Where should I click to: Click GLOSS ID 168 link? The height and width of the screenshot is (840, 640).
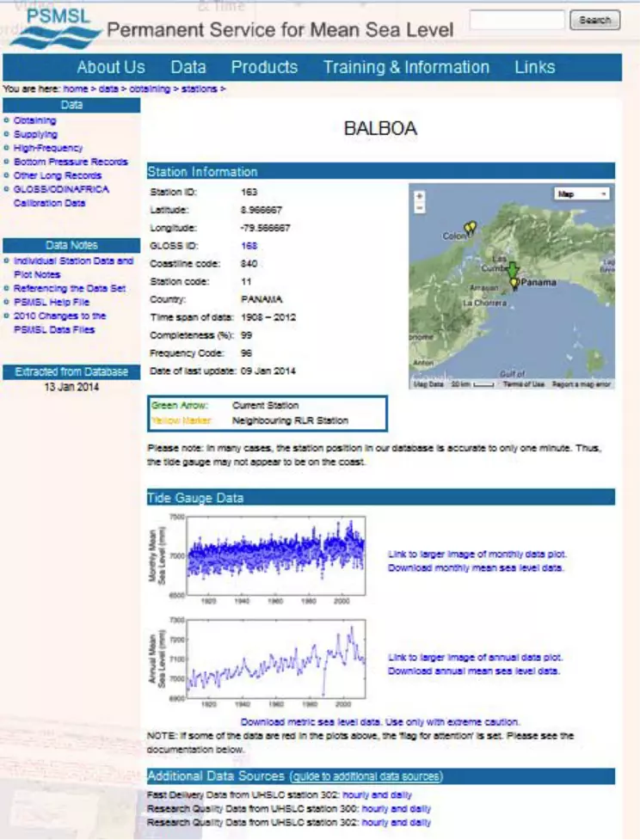249,246
